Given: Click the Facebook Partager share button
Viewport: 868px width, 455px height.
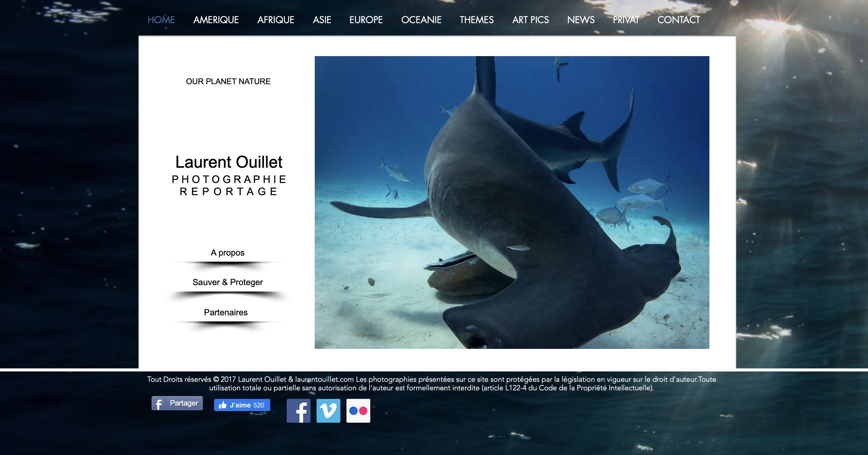Looking at the screenshot, I should coord(177,403).
